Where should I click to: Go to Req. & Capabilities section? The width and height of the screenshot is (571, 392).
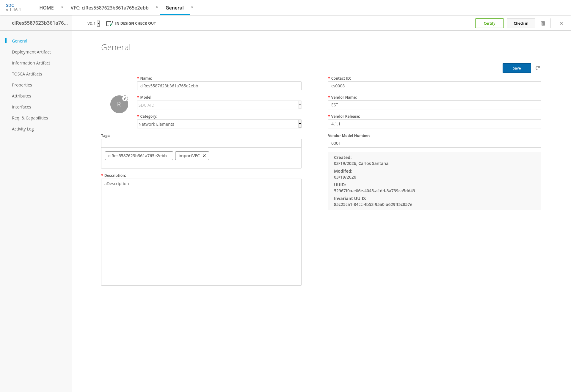(30, 118)
